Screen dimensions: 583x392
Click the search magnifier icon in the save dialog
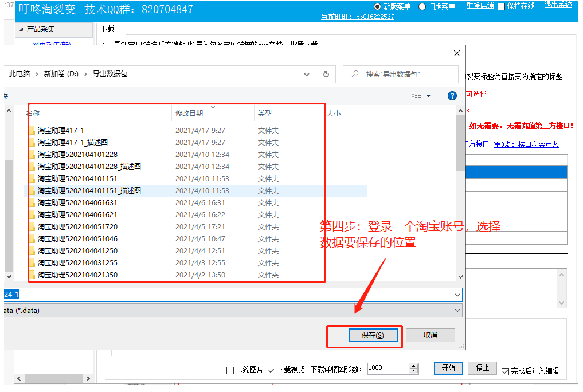coord(355,74)
